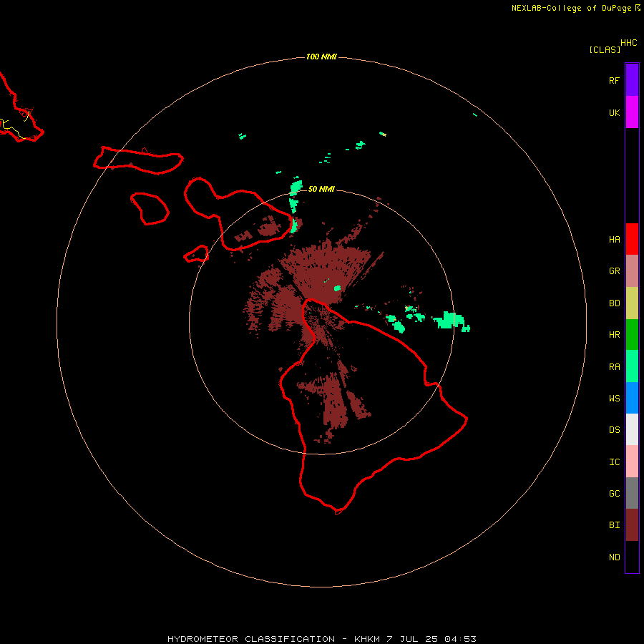The width and height of the screenshot is (644, 644).
Task: Click the [CLAS] units label
Action: click(605, 49)
